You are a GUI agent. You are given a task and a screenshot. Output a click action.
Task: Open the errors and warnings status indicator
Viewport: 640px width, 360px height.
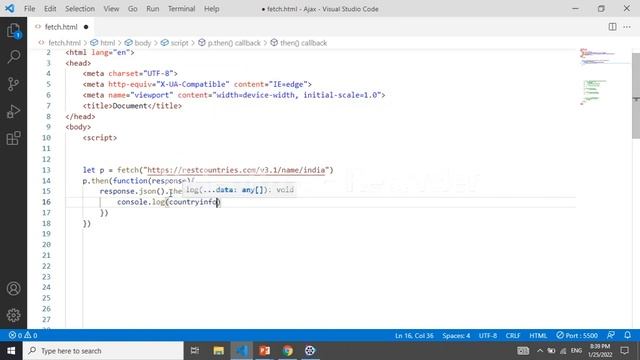23,336
